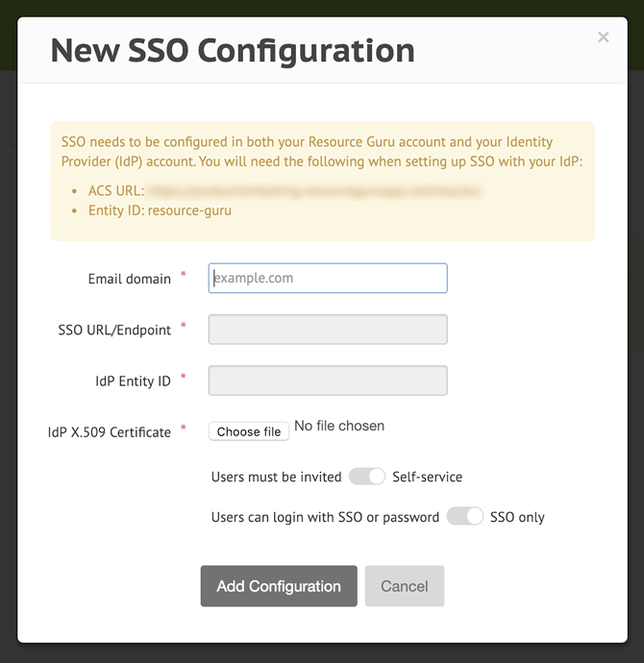The width and height of the screenshot is (644, 663).
Task: Click the IdP Entity ID label
Action: pos(133,381)
